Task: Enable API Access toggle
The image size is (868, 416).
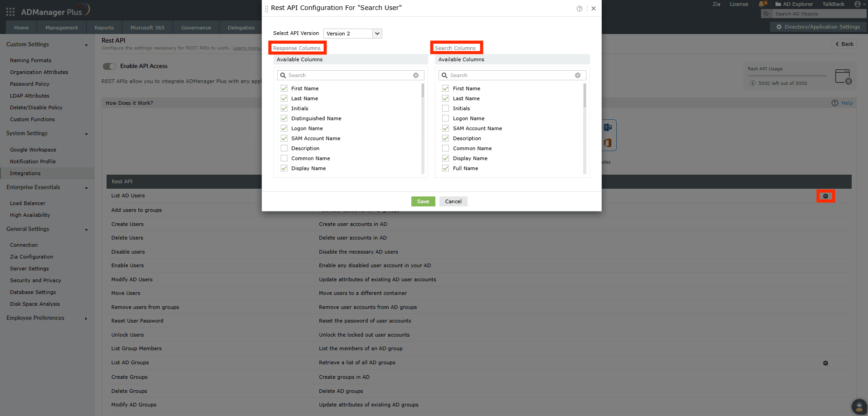Action: [109, 66]
